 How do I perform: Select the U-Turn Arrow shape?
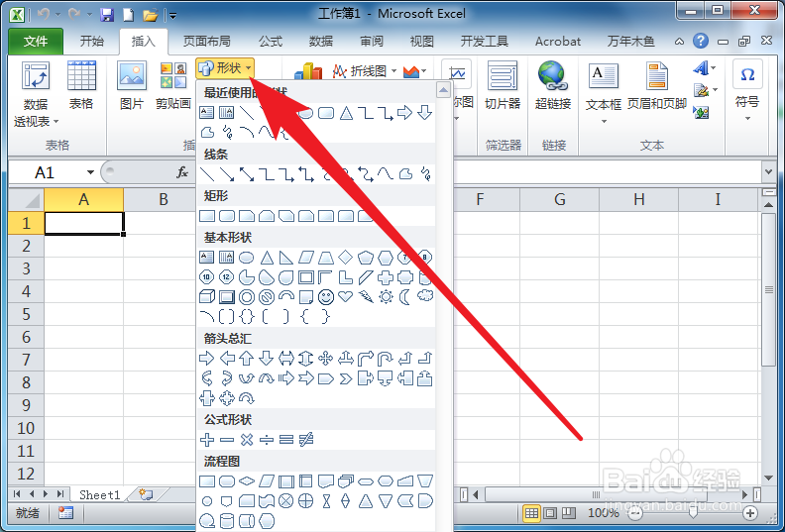386,358
